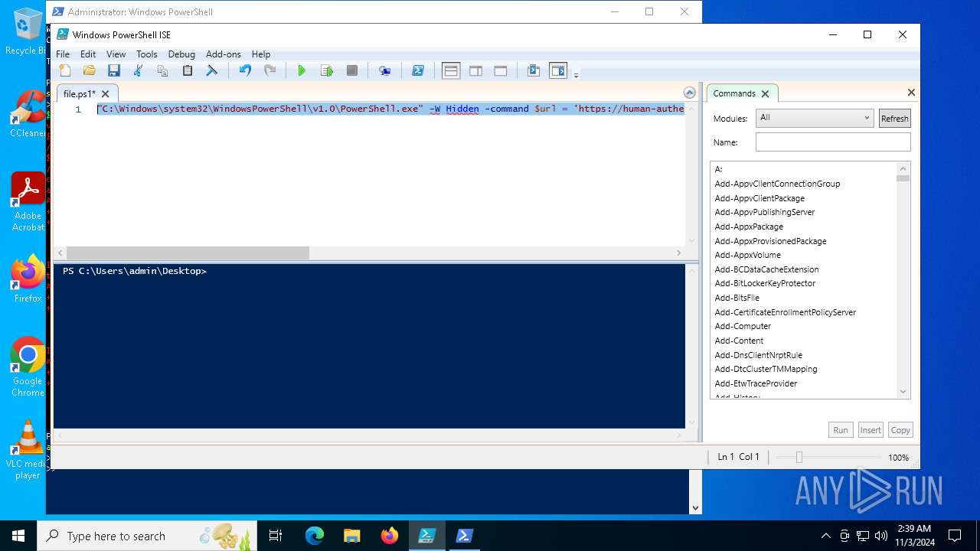This screenshot has width=980, height=551.
Task: Open the File menu
Action: (63, 54)
